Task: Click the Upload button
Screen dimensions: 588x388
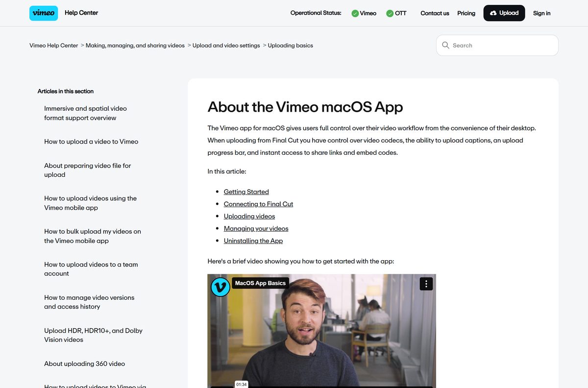Action: 504,13
